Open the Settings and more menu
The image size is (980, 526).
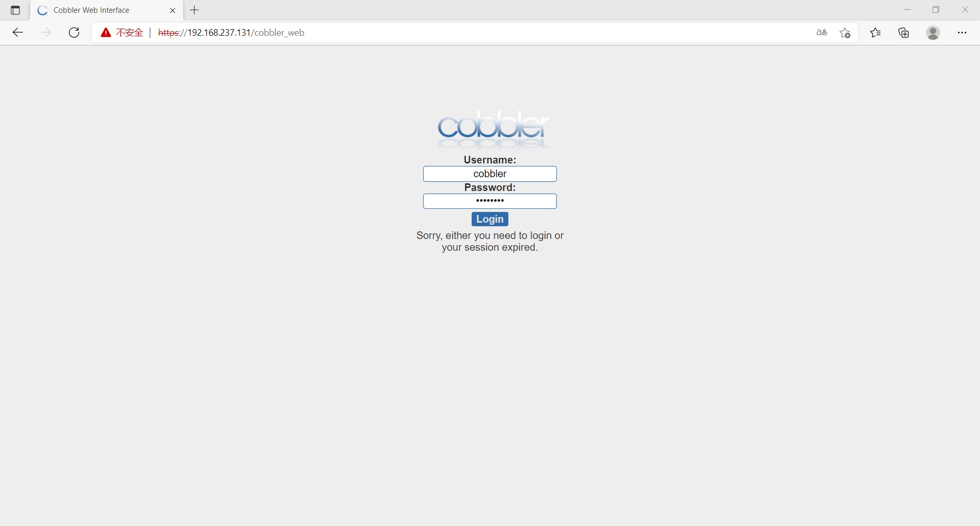click(x=962, y=33)
